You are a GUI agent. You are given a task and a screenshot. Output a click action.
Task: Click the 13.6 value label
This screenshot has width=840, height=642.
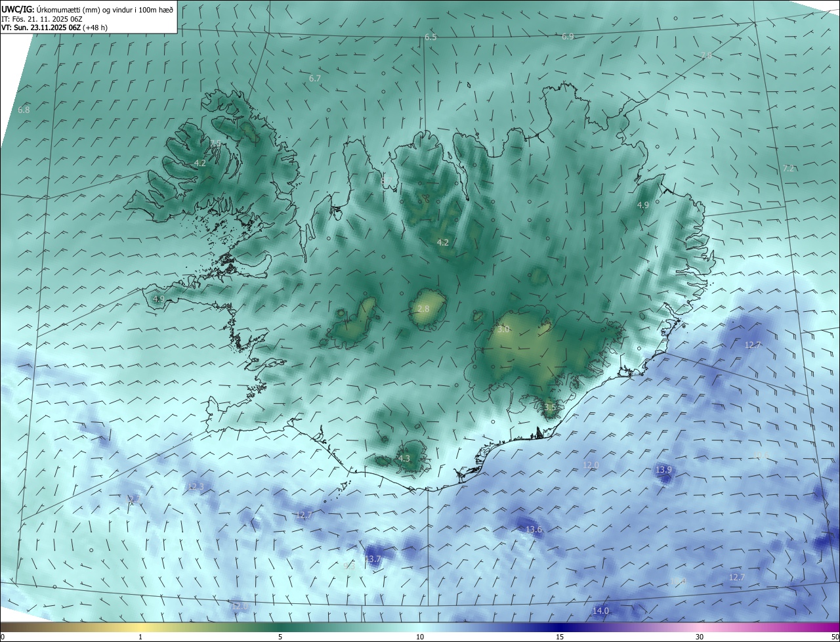pos(534,530)
